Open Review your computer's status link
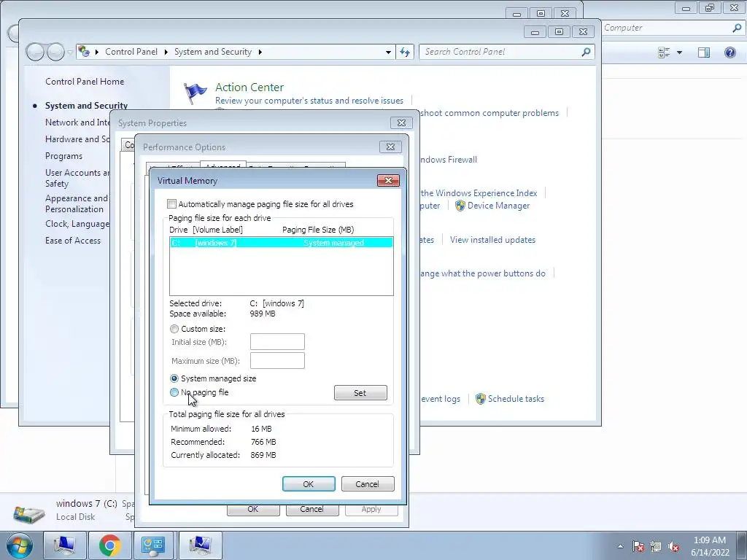Screen dimensions: 747x560 (309, 101)
